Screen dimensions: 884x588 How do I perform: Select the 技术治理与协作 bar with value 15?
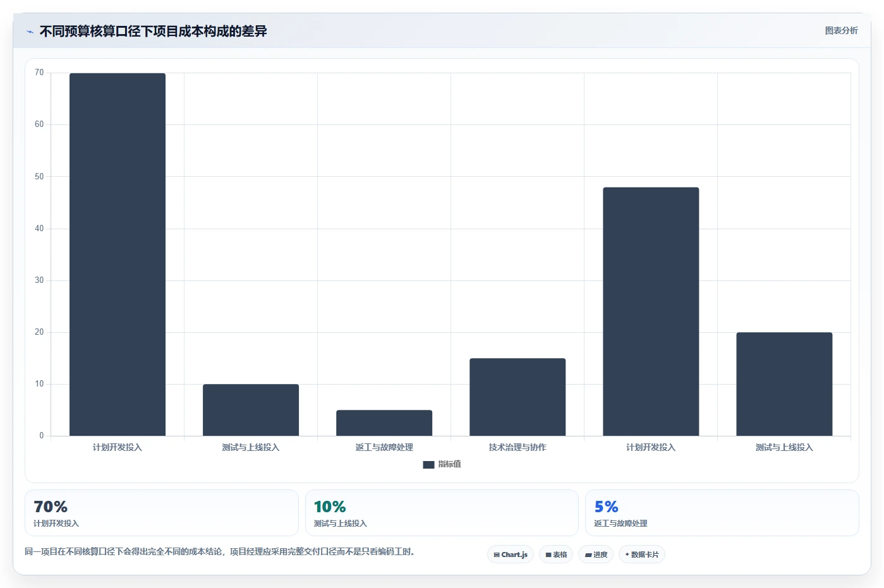coord(518,397)
